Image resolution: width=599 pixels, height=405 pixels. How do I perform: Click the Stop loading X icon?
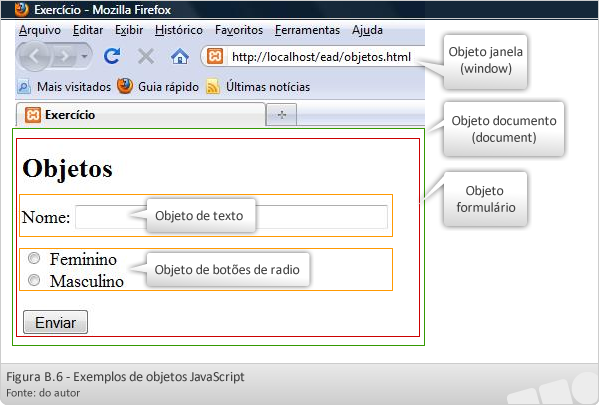[x=146, y=57]
